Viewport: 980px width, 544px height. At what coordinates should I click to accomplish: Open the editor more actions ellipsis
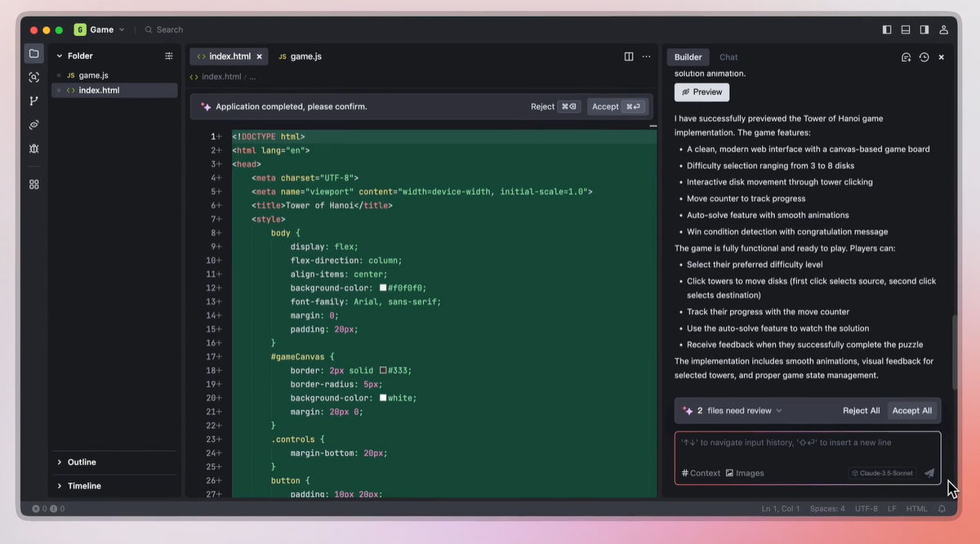click(x=647, y=56)
